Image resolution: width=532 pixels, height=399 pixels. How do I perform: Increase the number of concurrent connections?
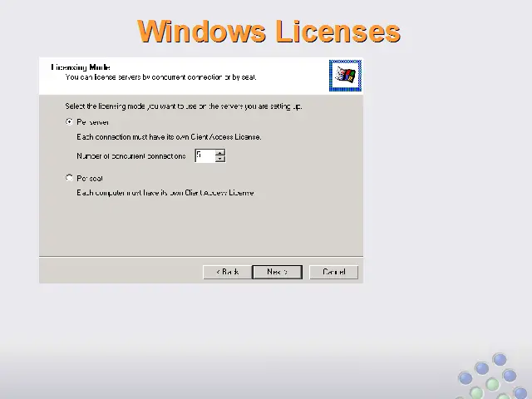coord(220,152)
